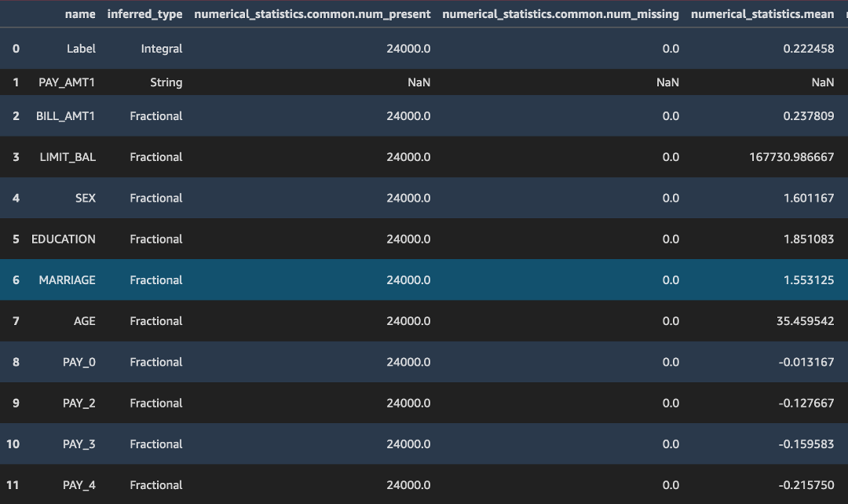The image size is (848, 504).
Task: Click the highlighted MARRIAGE row name
Action: 67,280
